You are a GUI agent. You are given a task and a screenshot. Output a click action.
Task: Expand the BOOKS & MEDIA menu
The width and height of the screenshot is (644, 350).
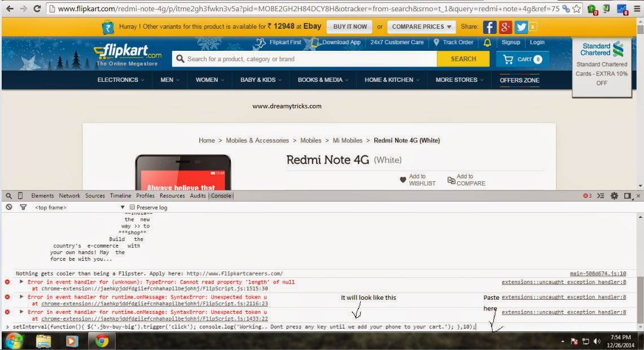tap(323, 80)
